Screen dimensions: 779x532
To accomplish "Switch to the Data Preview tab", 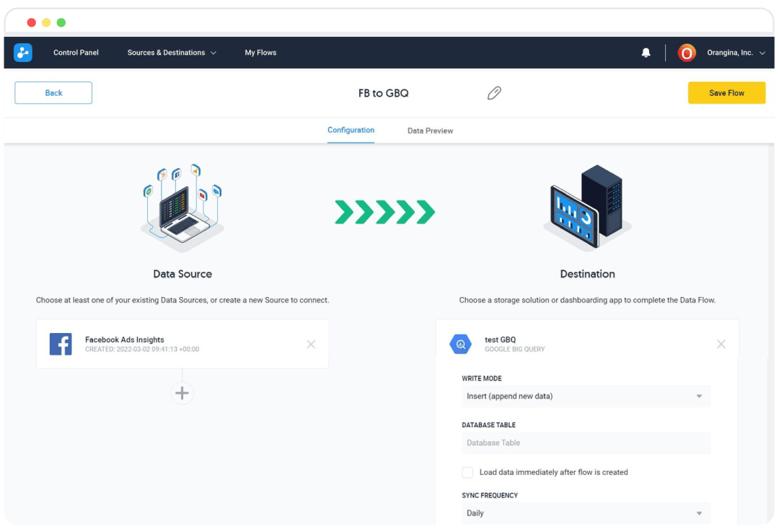I will pos(430,130).
